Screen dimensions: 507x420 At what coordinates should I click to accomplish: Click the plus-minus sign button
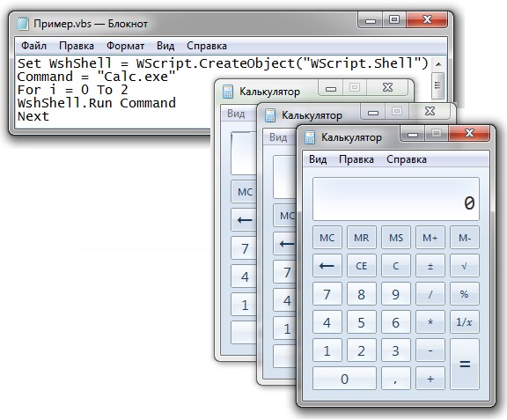(430, 266)
